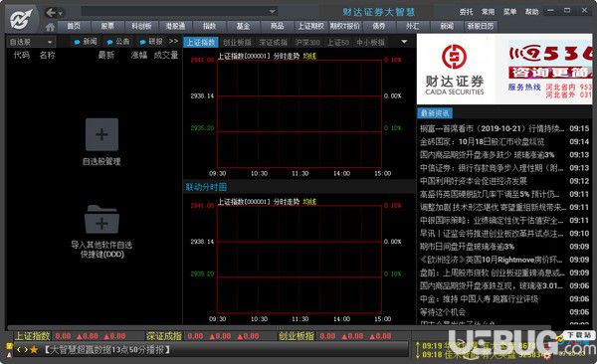Click the 财达证券 logo in the banner
Screen dimensions: 597x364
(455, 70)
